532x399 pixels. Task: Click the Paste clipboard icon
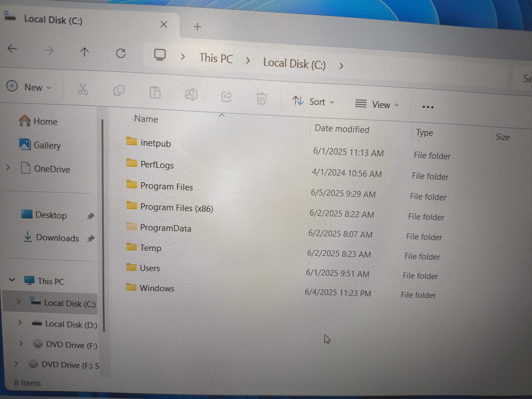tap(155, 93)
